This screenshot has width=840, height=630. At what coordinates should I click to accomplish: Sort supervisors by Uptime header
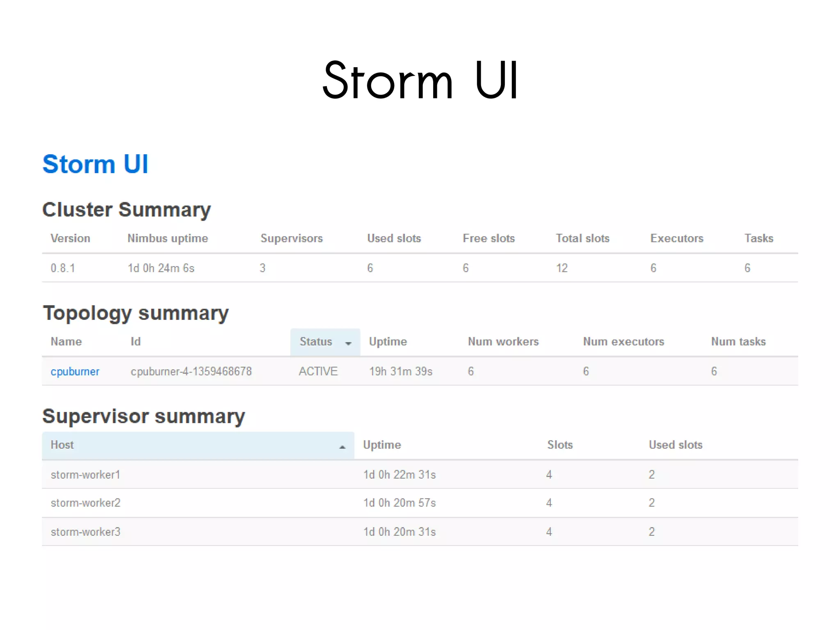tap(382, 445)
